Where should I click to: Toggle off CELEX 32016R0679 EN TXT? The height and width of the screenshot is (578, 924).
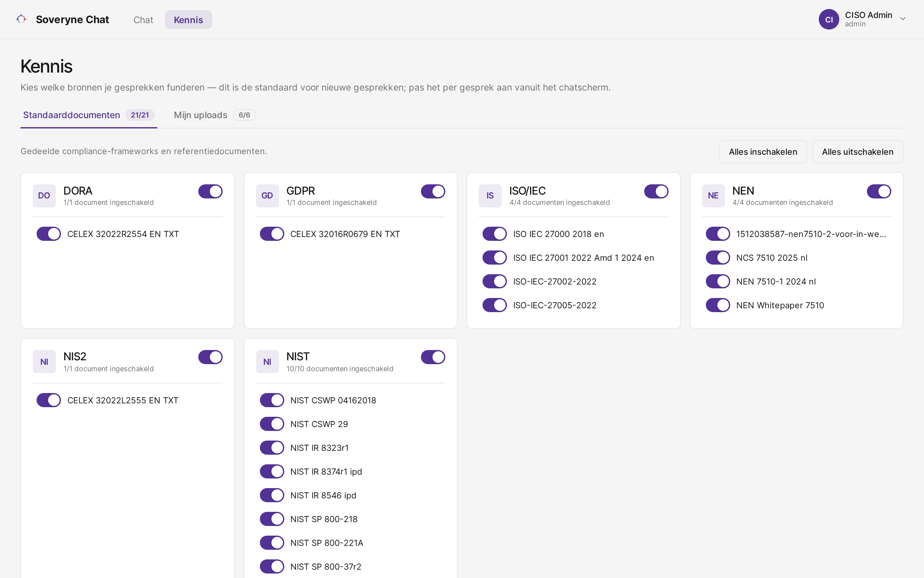(x=272, y=234)
